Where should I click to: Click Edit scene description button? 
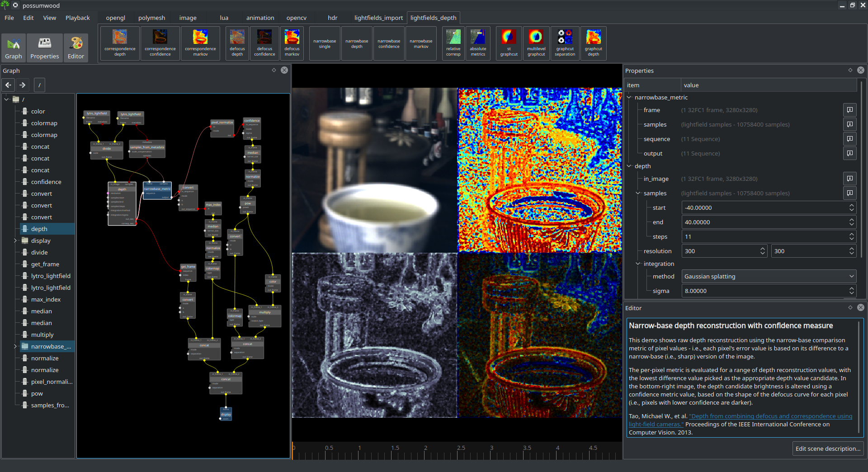point(828,448)
